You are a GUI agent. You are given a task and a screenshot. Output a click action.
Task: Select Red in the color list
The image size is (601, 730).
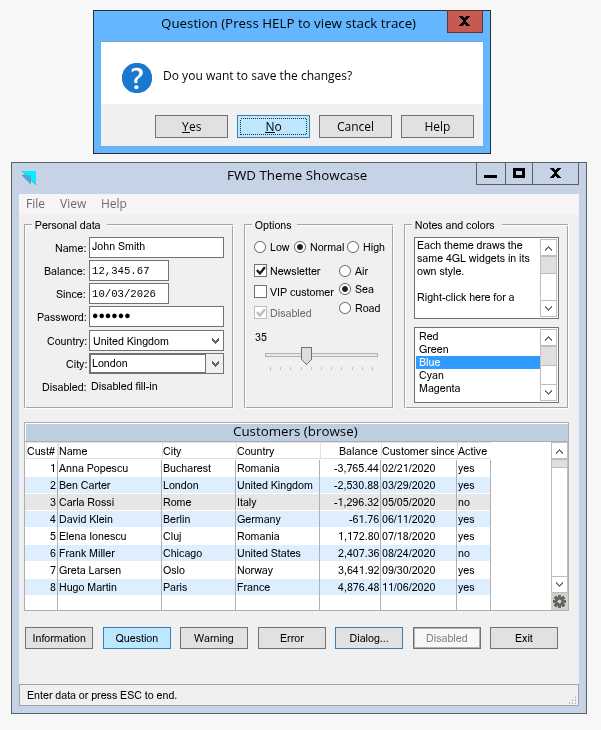pos(478,336)
